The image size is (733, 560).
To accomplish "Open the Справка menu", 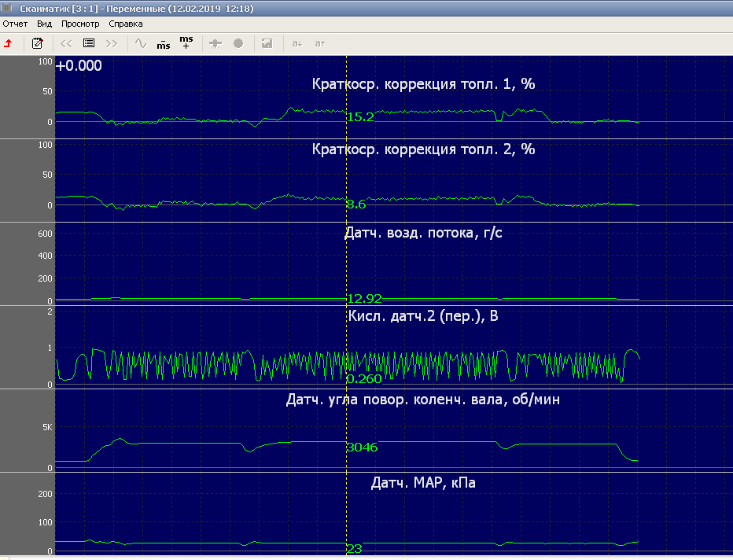I will tap(126, 24).
